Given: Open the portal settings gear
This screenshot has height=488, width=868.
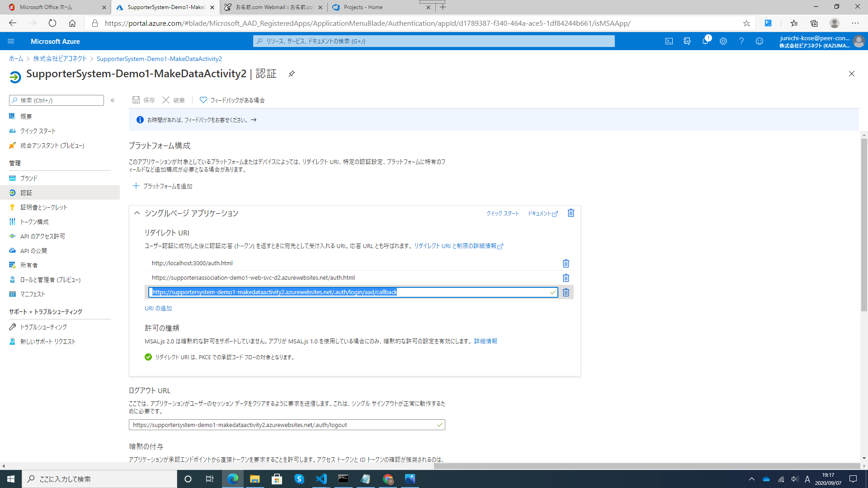Looking at the screenshot, I should click(723, 41).
